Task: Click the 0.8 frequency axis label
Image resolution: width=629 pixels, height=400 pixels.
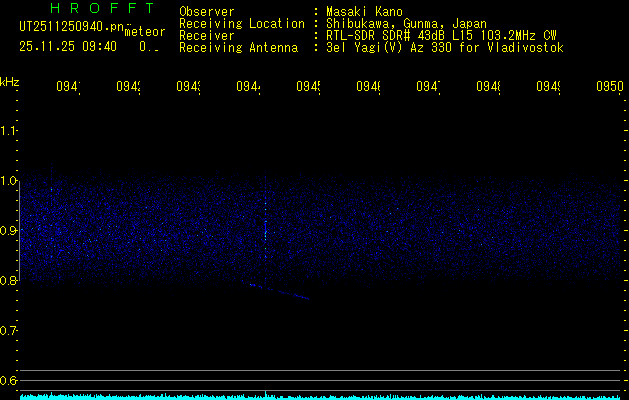Action: click(x=9, y=281)
